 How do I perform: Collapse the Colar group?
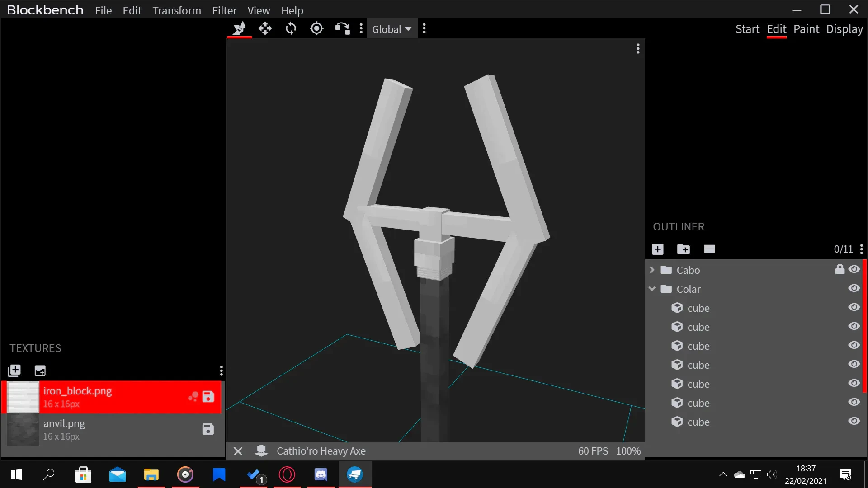coord(652,289)
